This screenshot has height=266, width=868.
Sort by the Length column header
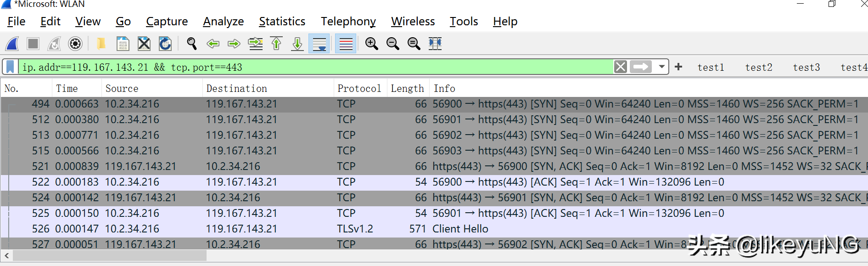(408, 88)
